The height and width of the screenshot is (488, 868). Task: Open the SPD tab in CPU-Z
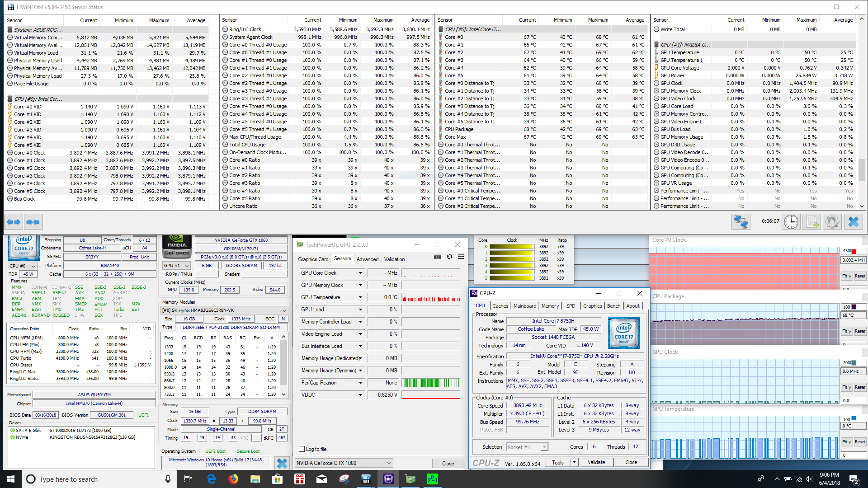coord(571,306)
